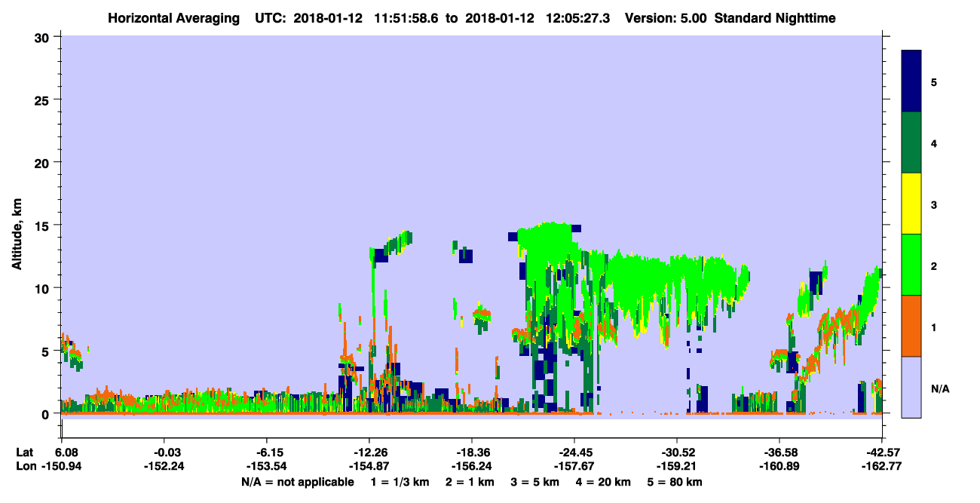This screenshot has height=503, width=980.
Task: Click the "2 = 1 km" legend note
Action: (x=470, y=481)
